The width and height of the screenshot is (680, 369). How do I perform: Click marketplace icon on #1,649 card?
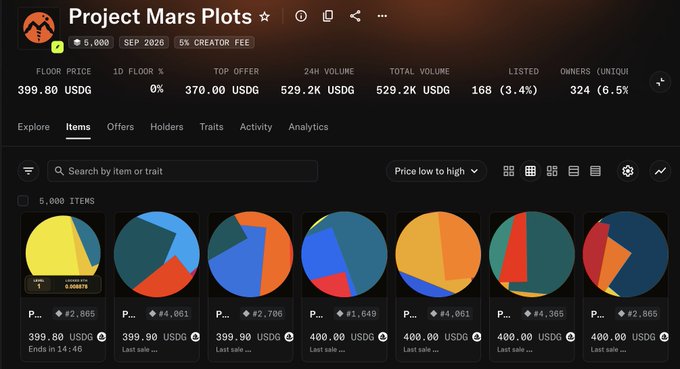pos(382,337)
